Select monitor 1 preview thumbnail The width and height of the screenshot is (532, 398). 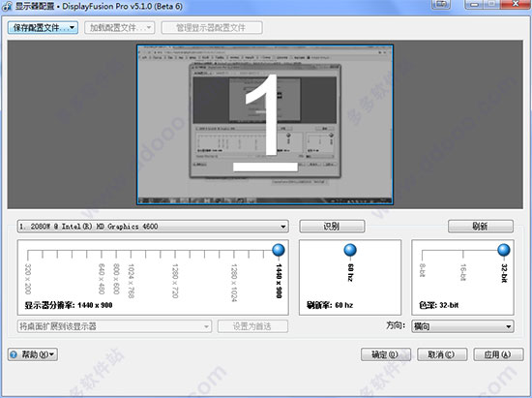click(265, 124)
